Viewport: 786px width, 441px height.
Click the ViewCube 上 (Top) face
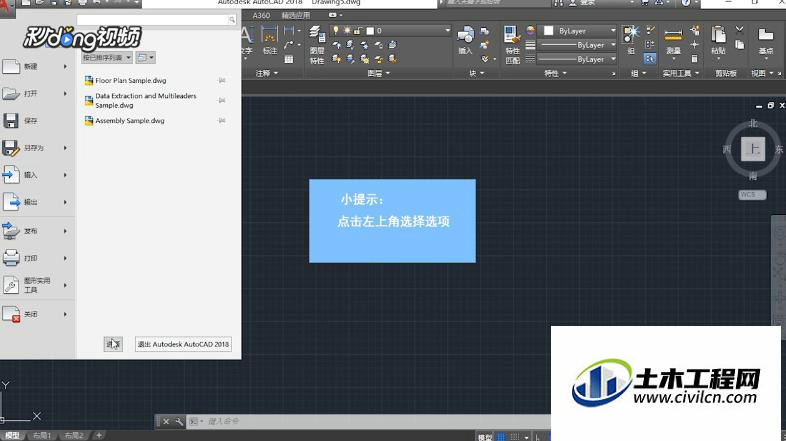coord(753,149)
